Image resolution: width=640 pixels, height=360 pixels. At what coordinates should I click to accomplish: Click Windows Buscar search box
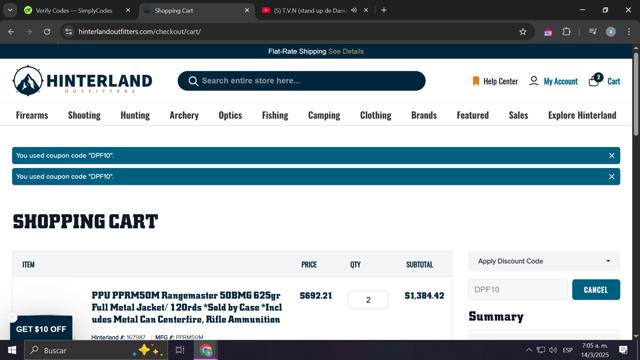(96, 350)
